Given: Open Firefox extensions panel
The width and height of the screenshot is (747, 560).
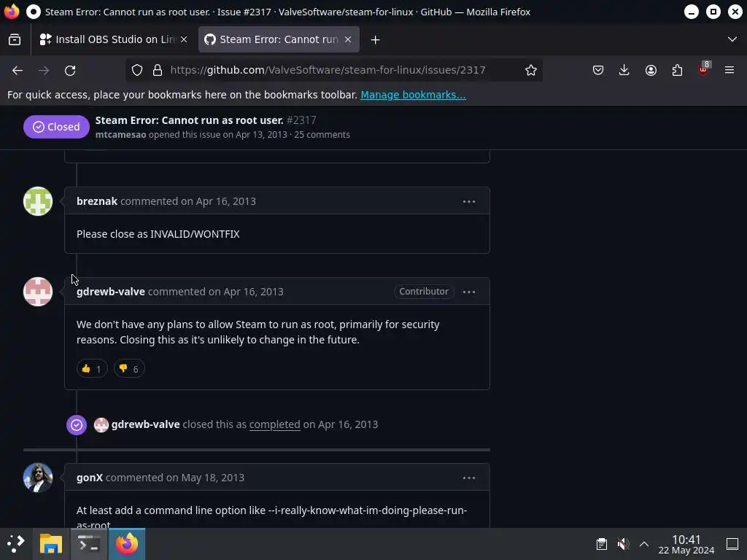Looking at the screenshot, I should (x=677, y=71).
